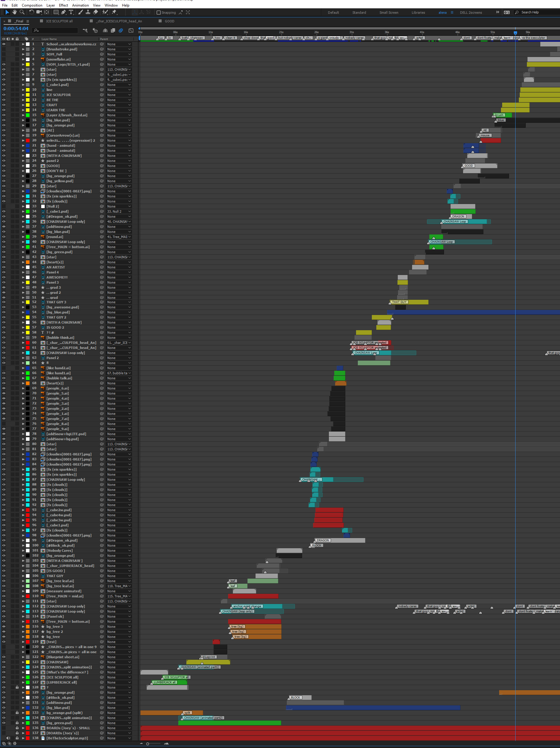The height and width of the screenshot is (748, 560).
Task: Enable the Snapping checkbox
Action: point(159,13)
